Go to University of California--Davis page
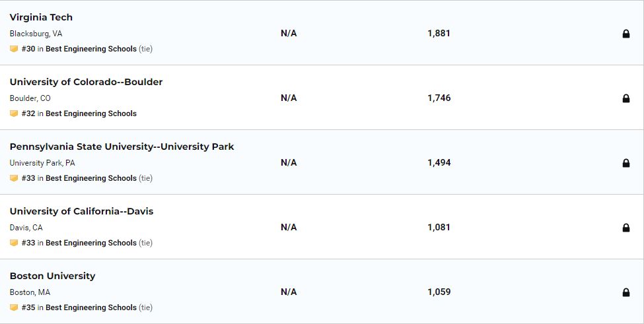Image resolution: width=644 pixels, height=324 pixels. pos(81,211)
